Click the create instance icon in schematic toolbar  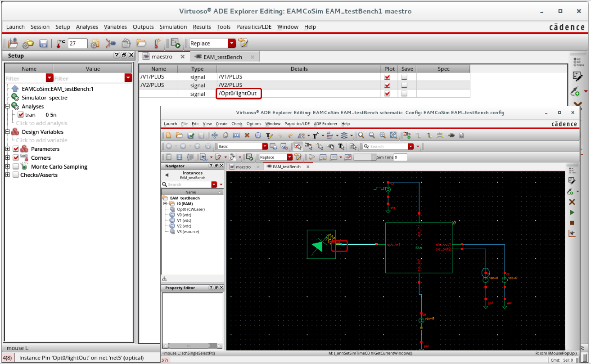click(x=407, y=135)
